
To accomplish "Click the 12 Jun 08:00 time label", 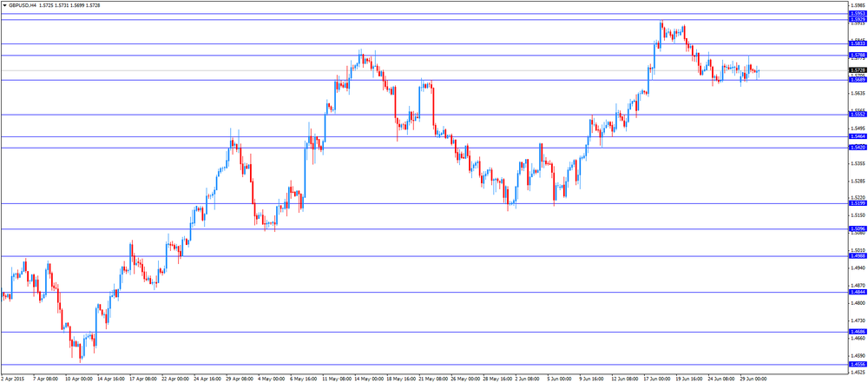I will [x=624, y=379].
